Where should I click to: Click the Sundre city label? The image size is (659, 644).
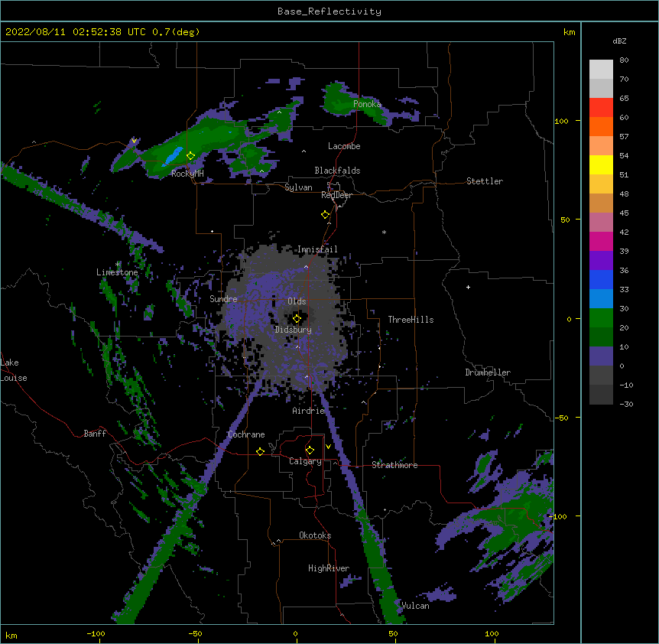pos(223,299)
